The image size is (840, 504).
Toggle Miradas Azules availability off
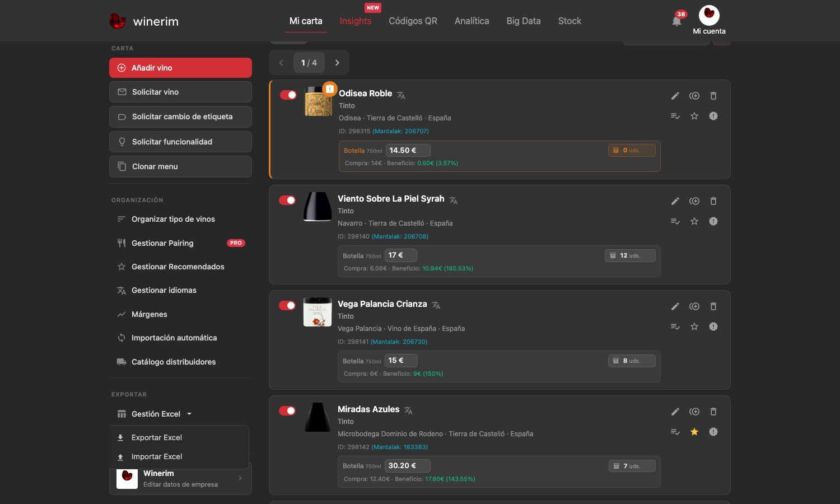[287, 410]
